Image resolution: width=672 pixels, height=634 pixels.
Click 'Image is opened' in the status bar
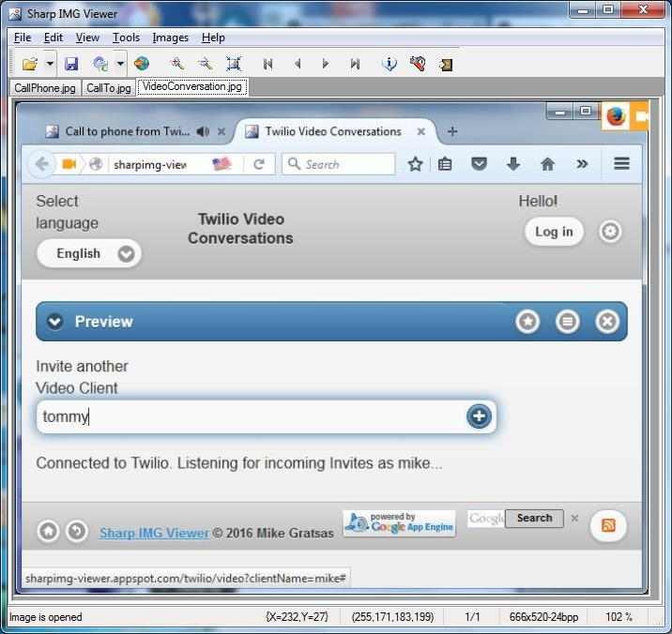point(45,617)
